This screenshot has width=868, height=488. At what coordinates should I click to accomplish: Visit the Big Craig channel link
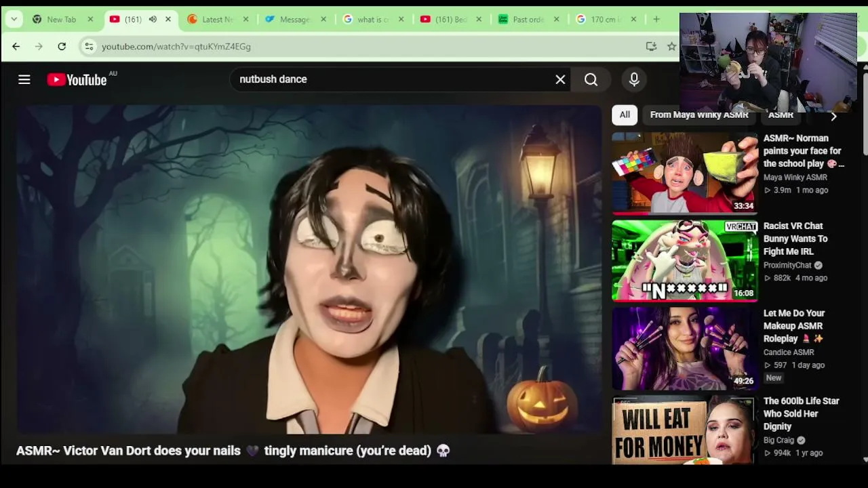(778, 441)
